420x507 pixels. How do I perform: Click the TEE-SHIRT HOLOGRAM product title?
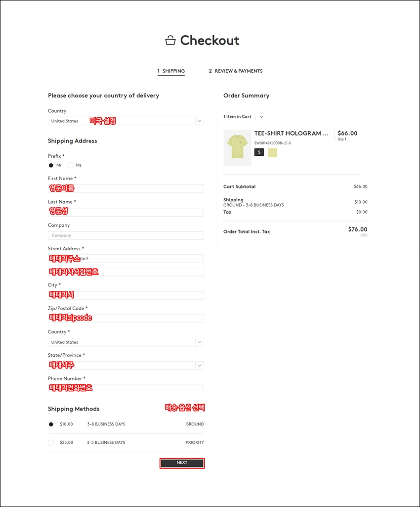291,134
